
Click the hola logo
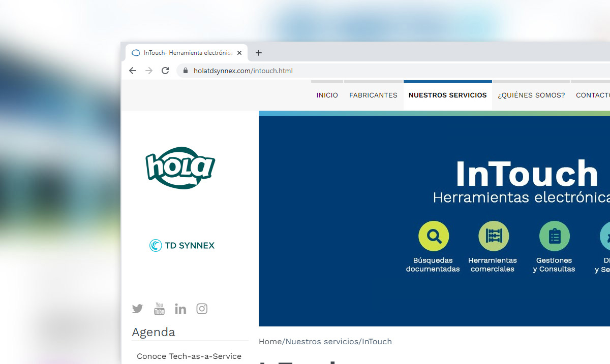point(180,167)
